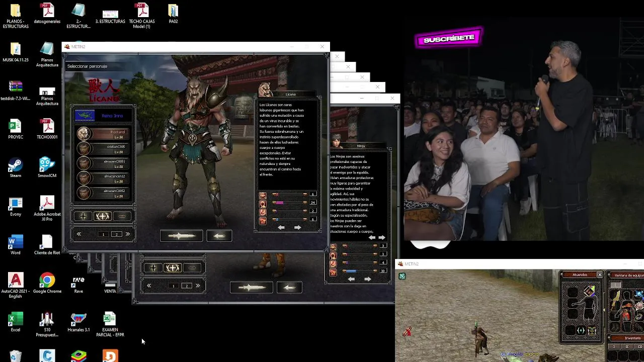Select character almacencen12
Screen dimensions: 644x362
pyautogui.click(x=103, y=178)
